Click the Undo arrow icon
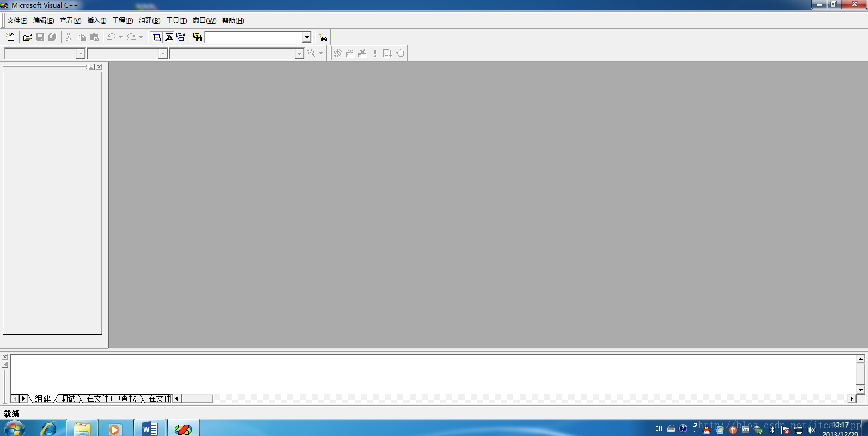868x436 pixels. point(111,37)
